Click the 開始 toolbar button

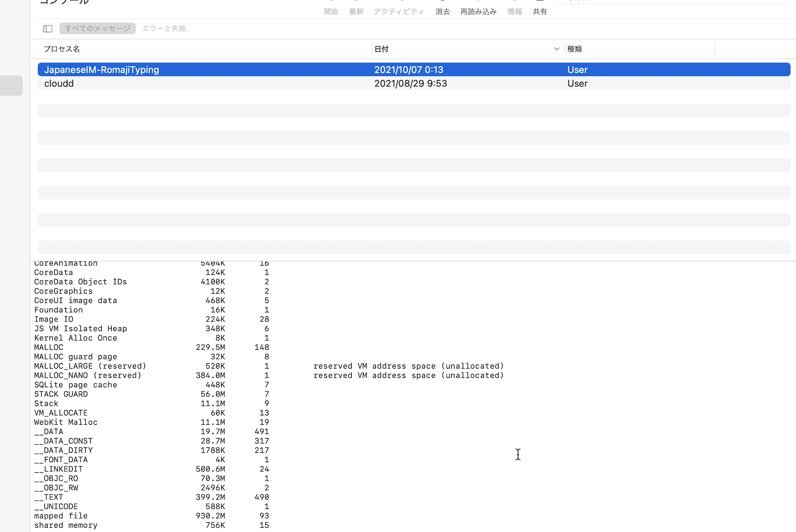(331, 11)
